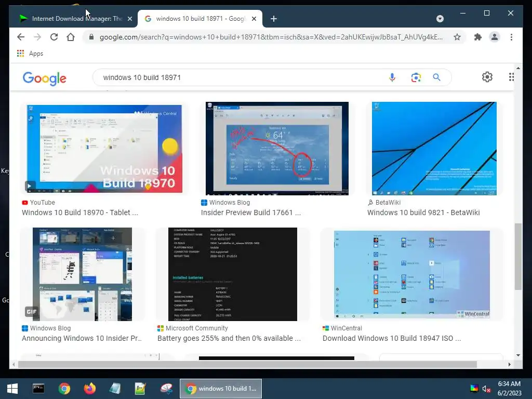This screenshot has width=532, height=399.
Task: Open the notebook icon on the taskbar
Action: (x=115, y=389)
